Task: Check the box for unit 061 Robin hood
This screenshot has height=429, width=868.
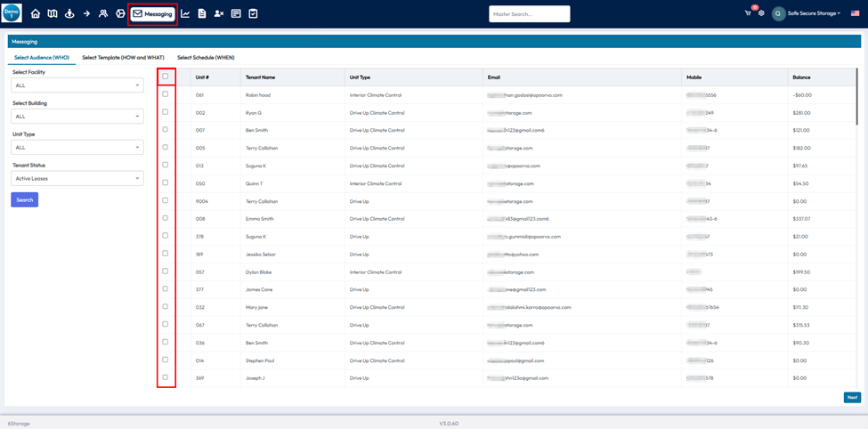Action: pyautogui.click(x=166, y=94)
